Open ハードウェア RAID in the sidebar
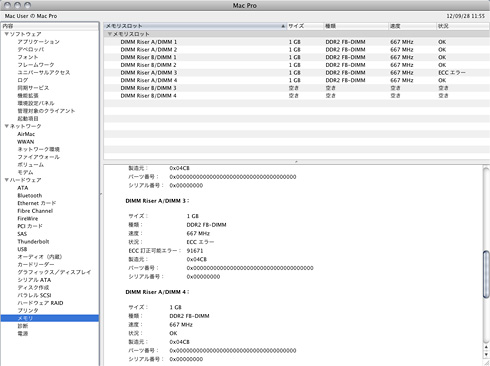490x366 pixels. 40,303
